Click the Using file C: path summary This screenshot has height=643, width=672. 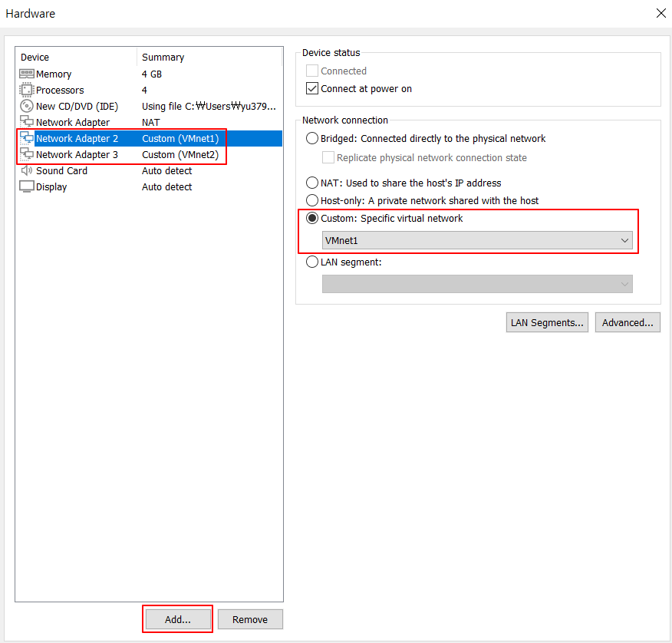pos(209,106)
